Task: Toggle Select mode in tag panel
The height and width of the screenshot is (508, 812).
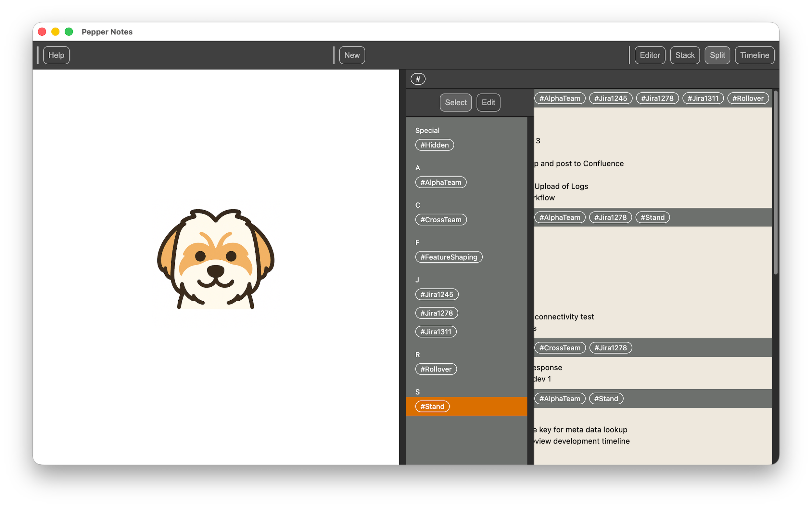Action: click(x=455, y=102)
